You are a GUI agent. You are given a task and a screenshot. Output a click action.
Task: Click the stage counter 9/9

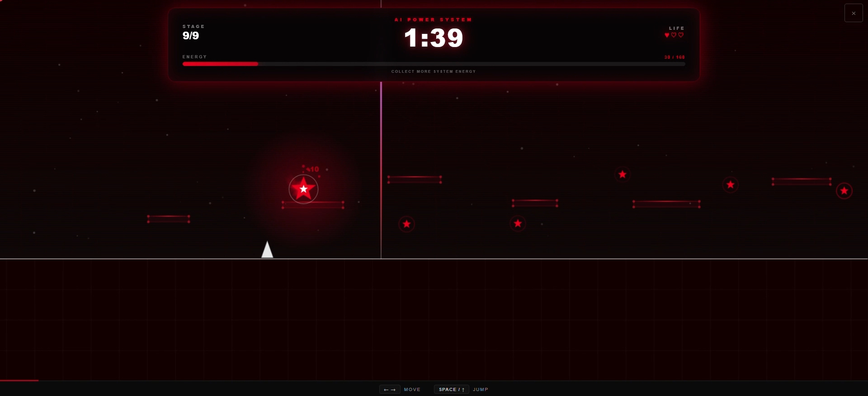[x=191, y=36]
